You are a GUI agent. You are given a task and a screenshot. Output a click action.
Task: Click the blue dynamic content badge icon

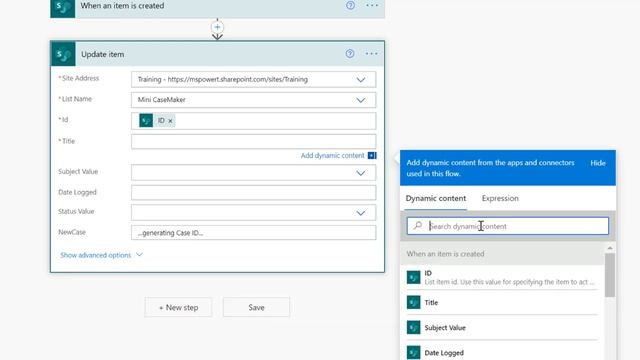click(372, 156)
